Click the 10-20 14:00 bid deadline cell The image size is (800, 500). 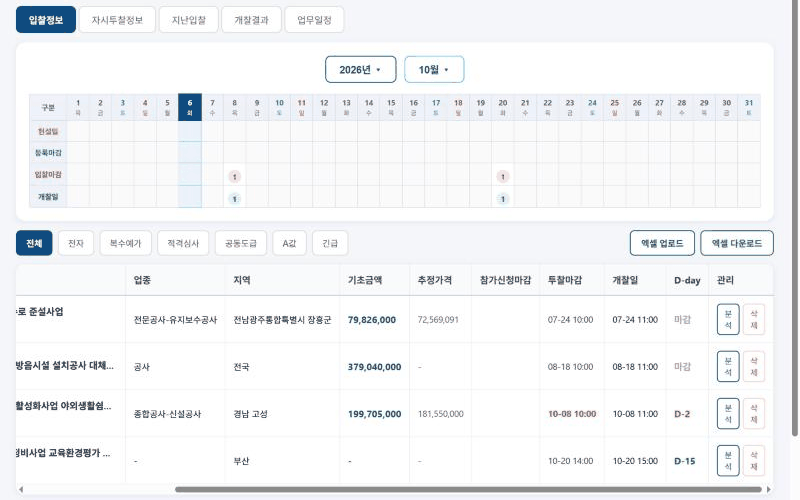[570, 461]
